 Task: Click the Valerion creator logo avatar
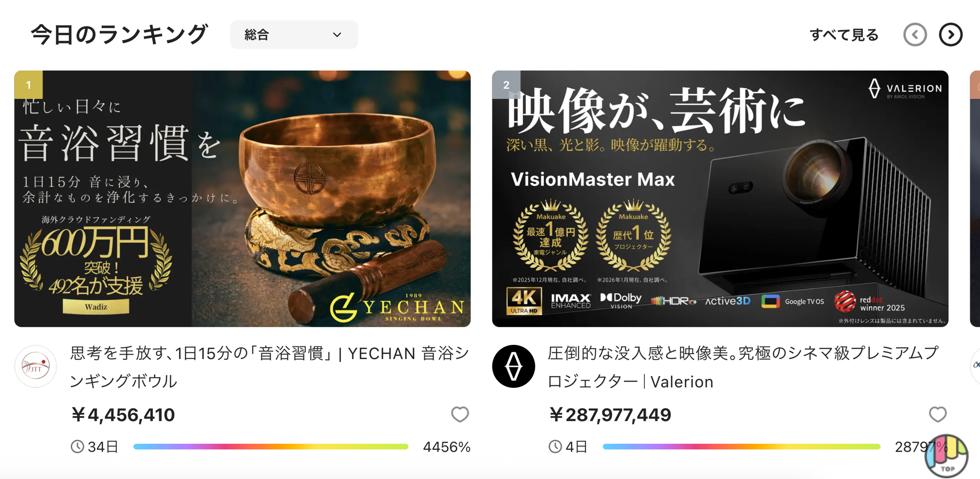tap(514, 366)
